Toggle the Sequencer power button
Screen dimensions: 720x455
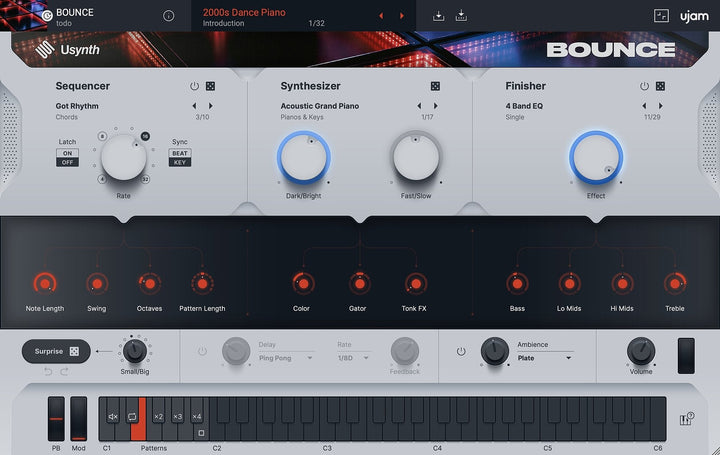coord(194,86)
